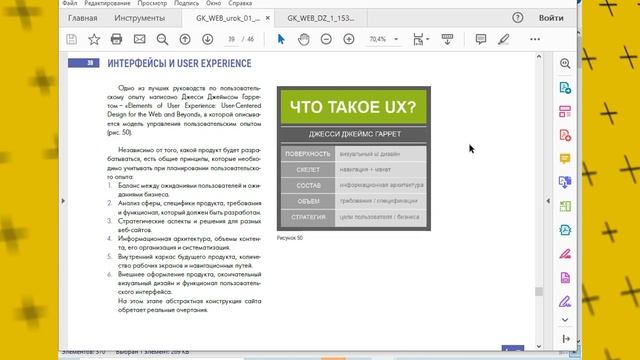Activate the Hand pan tool
Viewport: 640px width, 360px height.
coord(304,39)
